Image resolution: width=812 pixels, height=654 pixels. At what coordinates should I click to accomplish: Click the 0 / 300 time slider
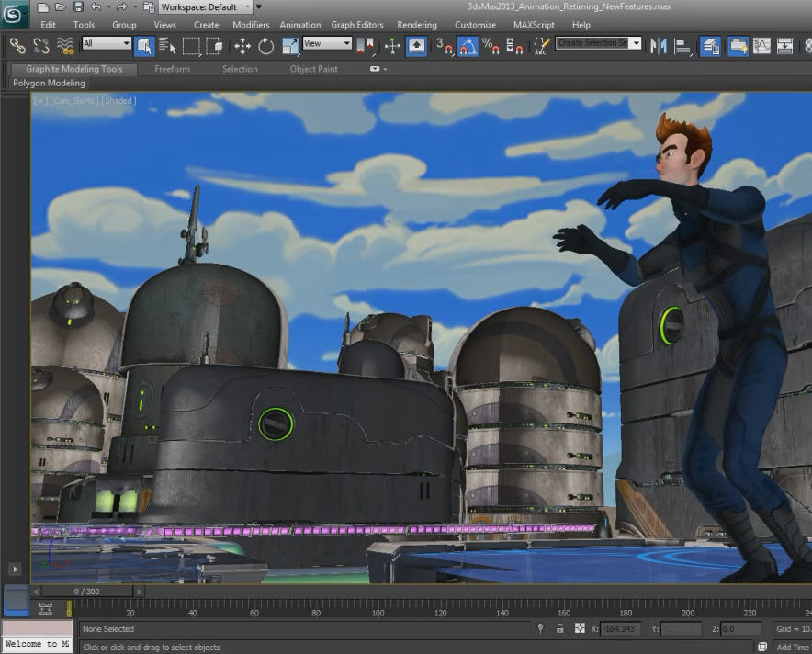(x=86, y=592)
